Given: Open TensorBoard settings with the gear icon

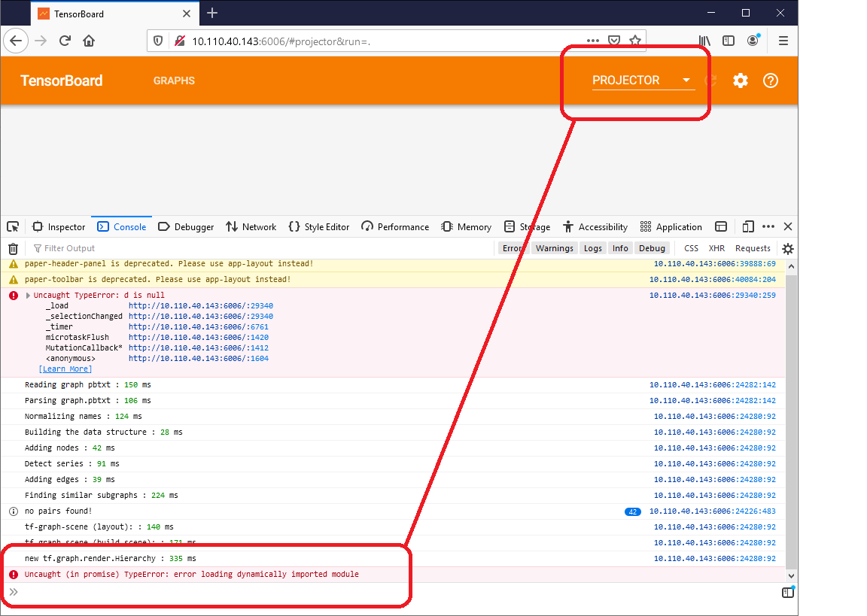Looking at the screenshot, I should pyautogui.click(x=740, y=80).
